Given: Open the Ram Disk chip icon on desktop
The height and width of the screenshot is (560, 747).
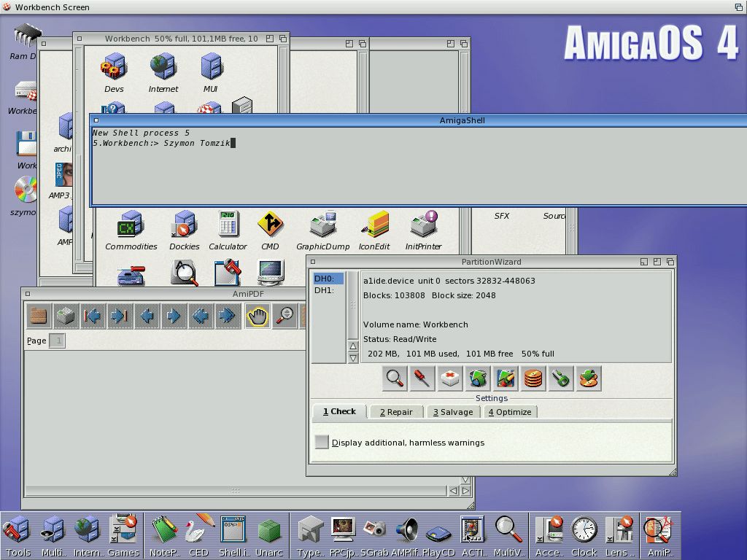Looking at the screenshot, I should point(27,43).
